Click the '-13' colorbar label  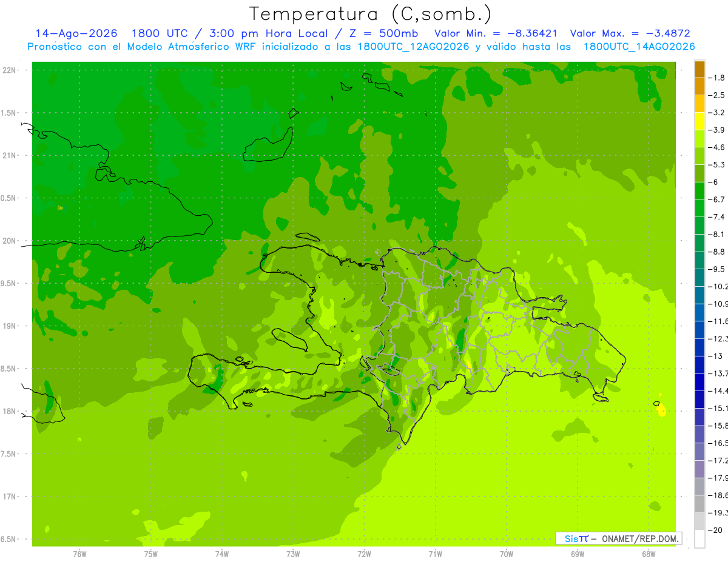(x=716, y=356)
